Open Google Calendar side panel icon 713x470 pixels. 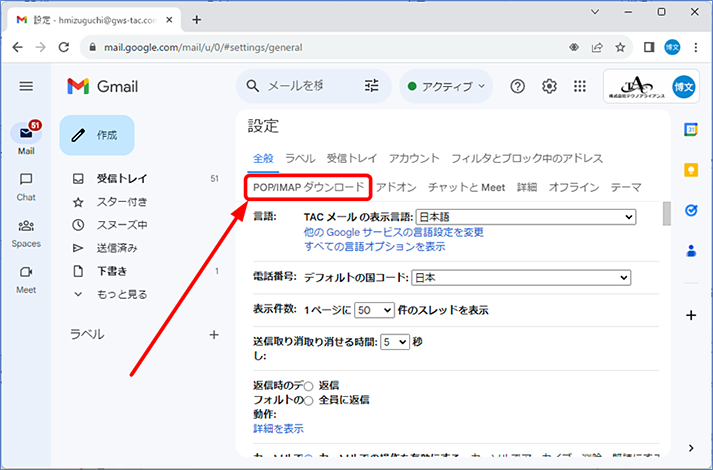(x=691, y=130)
